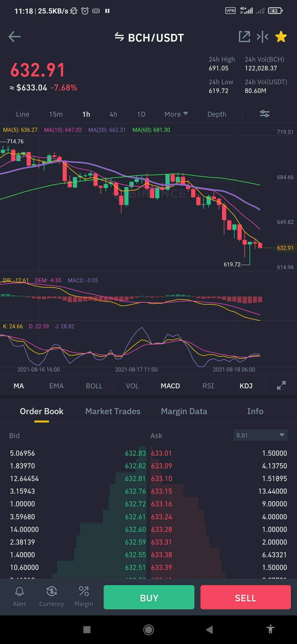Tap the chart compare collapse icon

[262, 37]
